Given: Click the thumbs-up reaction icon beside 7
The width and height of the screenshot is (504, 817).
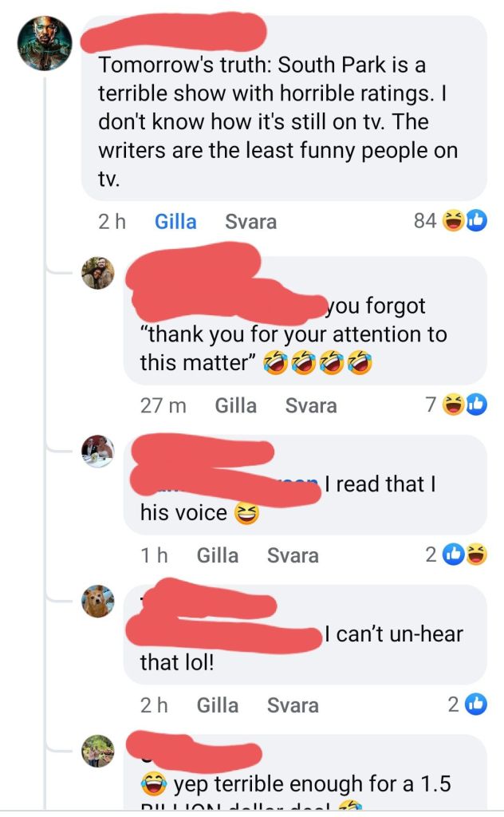Looking at the screenshot, I should pyautogui.click(x=476, y=405).
